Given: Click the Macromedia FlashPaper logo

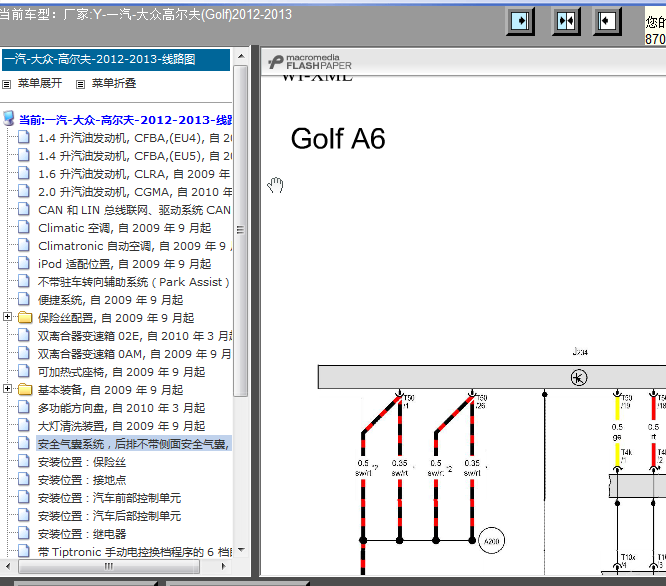Looking at the screenshot, I should coord(310,62).
